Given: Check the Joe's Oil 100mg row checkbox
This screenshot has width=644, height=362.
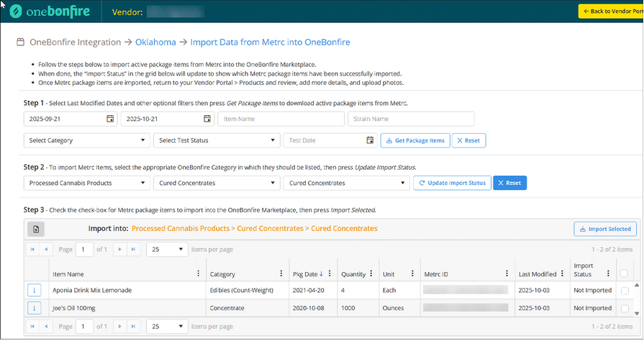Looking at the screenshot, I should pos(624,308).
